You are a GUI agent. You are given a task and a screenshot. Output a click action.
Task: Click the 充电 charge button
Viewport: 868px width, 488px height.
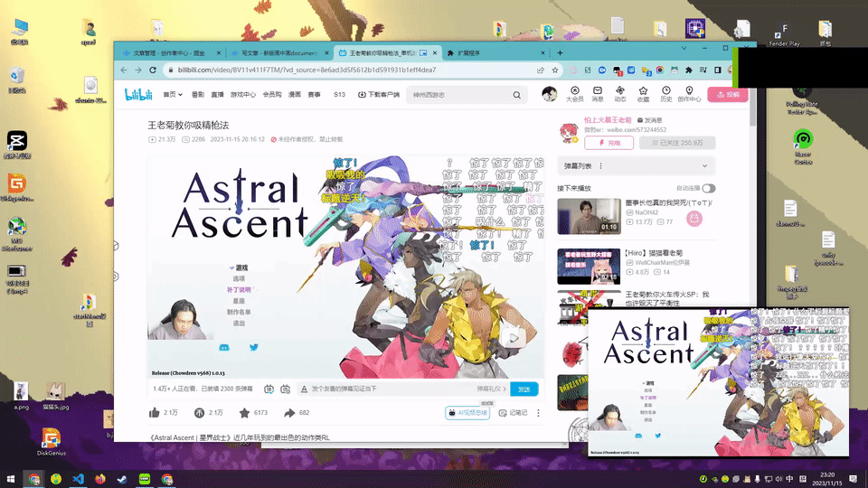609,143
